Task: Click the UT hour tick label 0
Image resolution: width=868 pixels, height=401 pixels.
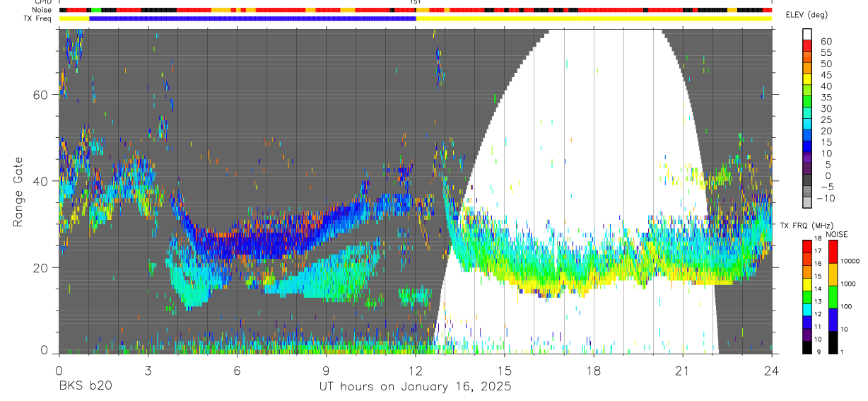Action: [59, 371]
